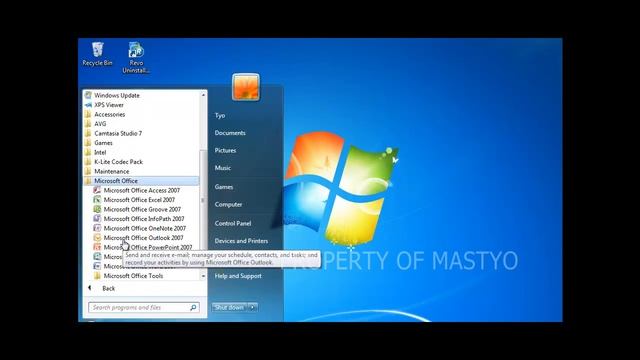Click the Microsoft Office Access 2007 icon
Screen dimensions: 640x360
point(97,190)
